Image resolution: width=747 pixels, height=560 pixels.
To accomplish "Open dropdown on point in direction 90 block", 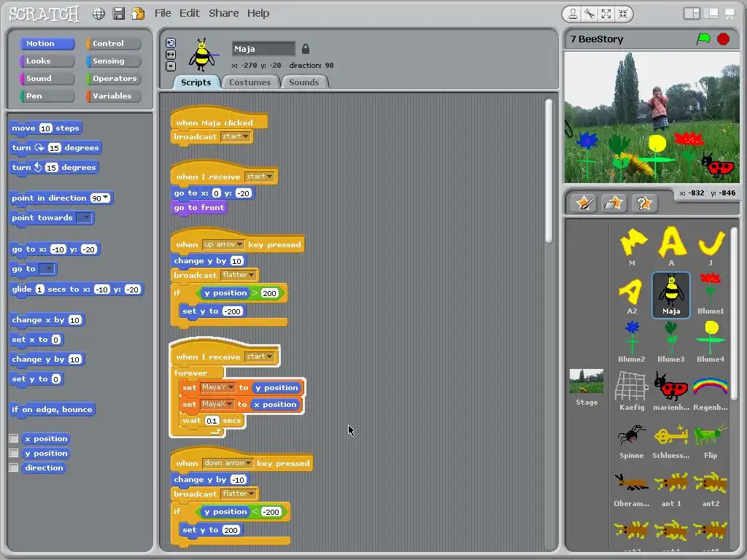I will pyautogui.click(x=106, y=198).
